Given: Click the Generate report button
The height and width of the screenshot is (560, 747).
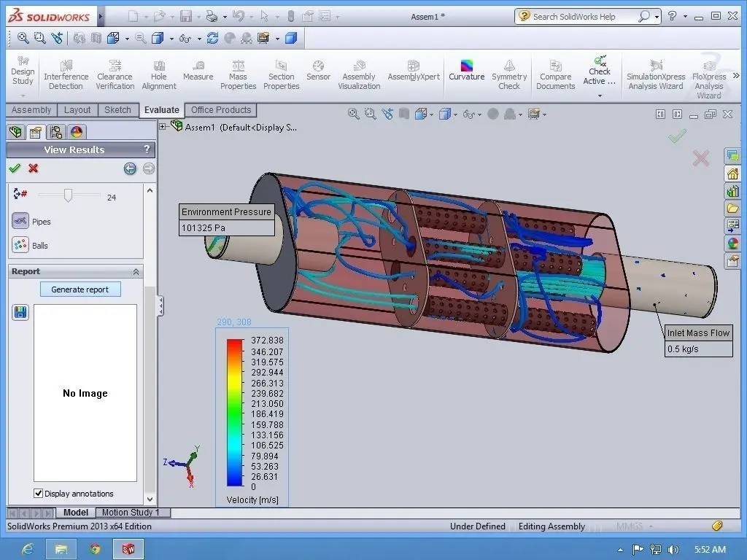Looking at the screenshot, I should coord(80,289).
